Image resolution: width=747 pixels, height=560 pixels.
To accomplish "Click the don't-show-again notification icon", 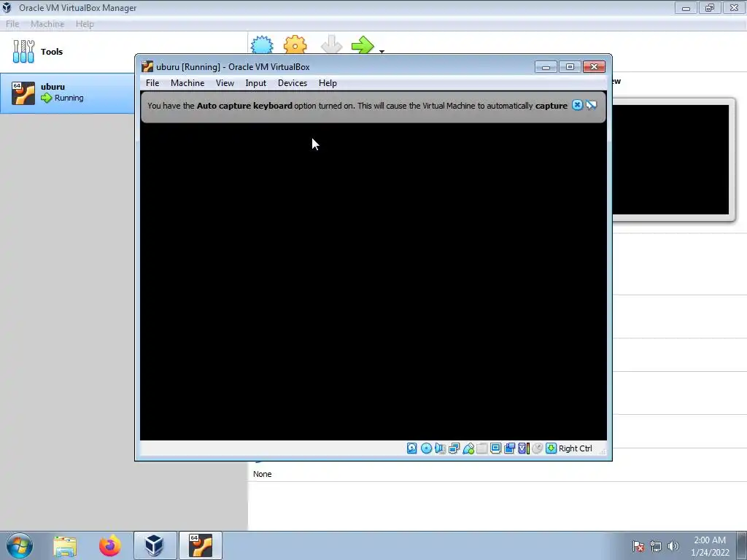I will 591,105.
